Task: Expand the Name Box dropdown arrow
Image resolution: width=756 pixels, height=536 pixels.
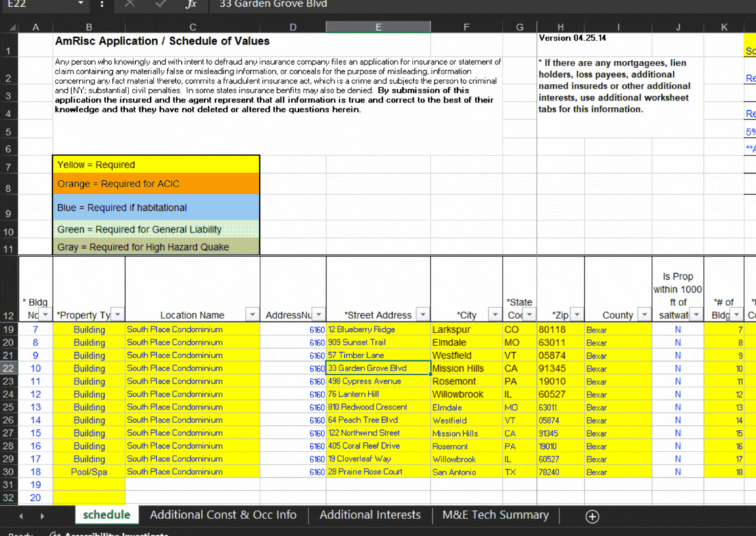Action: [x=80, y=3]
